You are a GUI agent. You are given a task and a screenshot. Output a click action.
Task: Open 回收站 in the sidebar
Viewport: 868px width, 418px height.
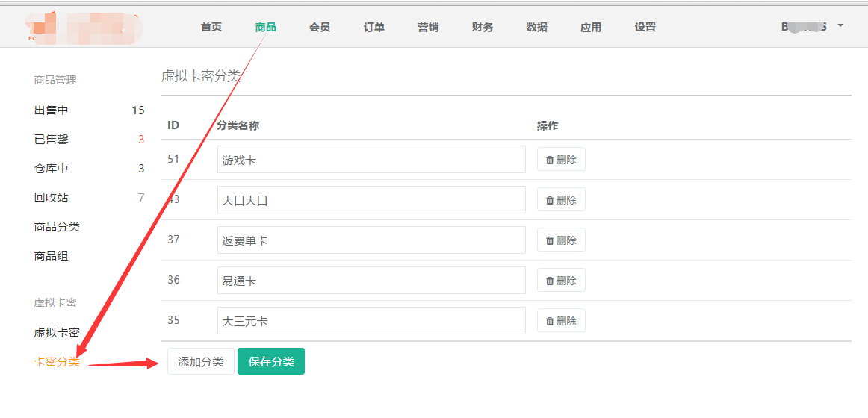52,198
